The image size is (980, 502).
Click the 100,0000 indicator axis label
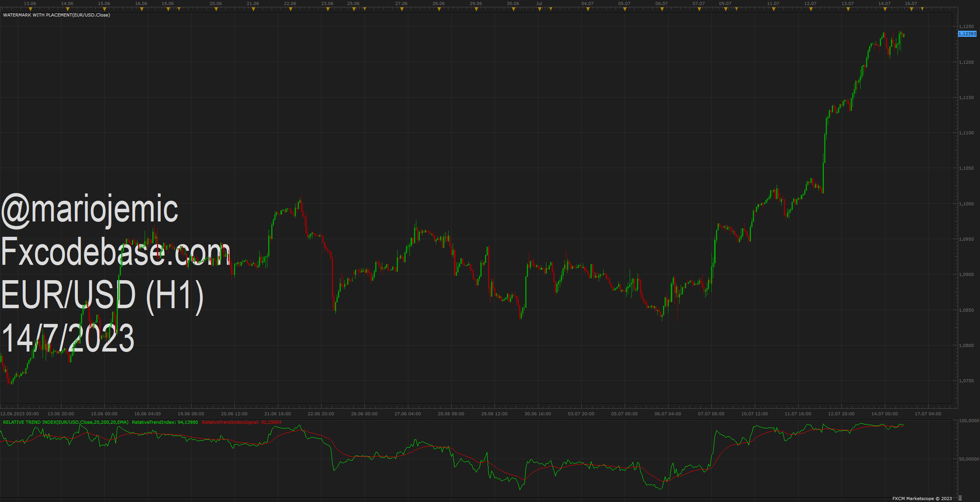[x=968, y=421]
